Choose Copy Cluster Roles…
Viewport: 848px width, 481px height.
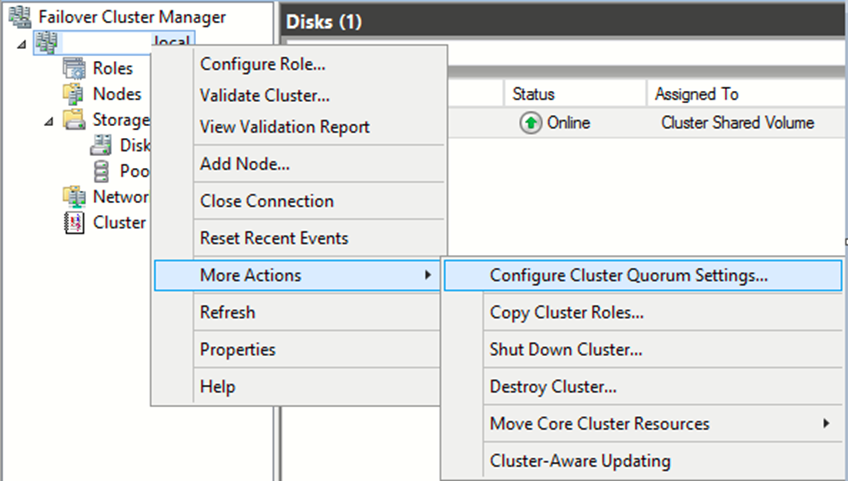point(566,312)
